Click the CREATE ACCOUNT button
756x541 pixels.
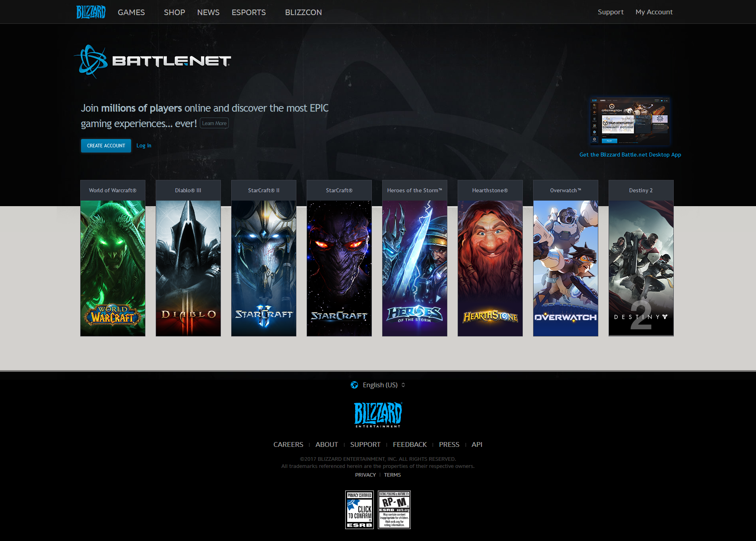click(106, 146)
